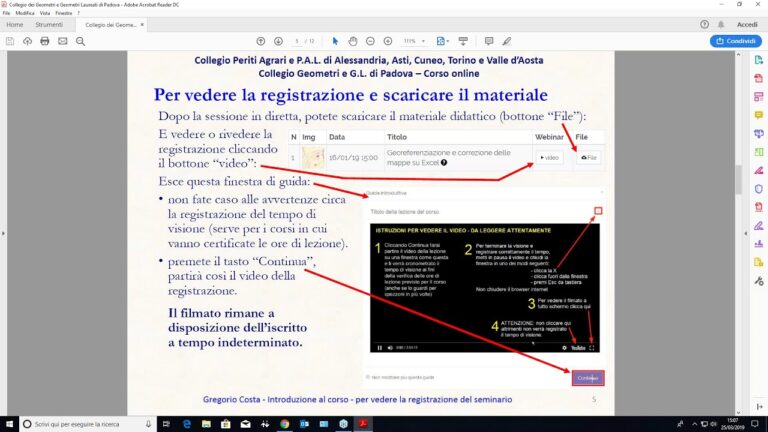
Task: Open the Modifica menu
Action: pos(24,13)
